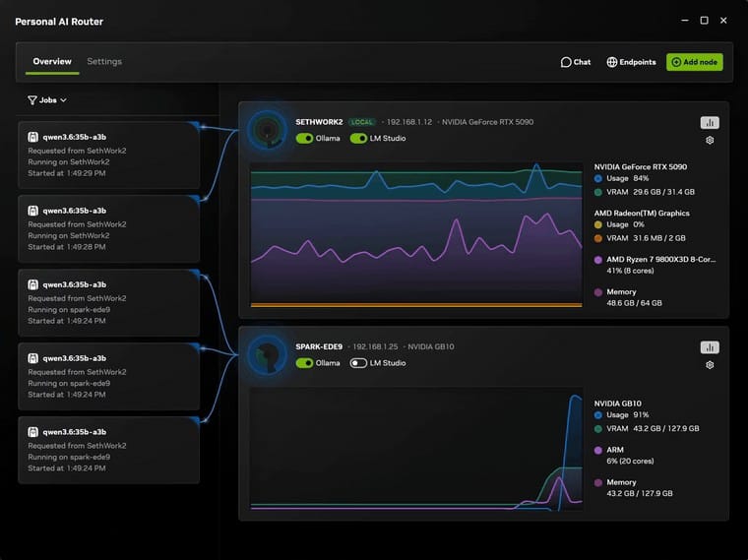The image size is (748, 560).
Task: Select job started at 1:49:28 PM
Action: pyautogui.click(x=109, y=228)
